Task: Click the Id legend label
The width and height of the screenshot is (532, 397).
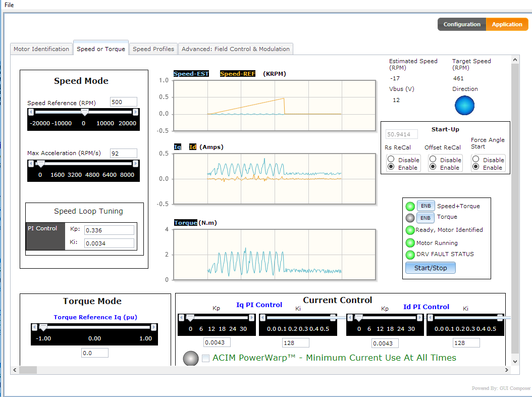Action: click(193, 146)
